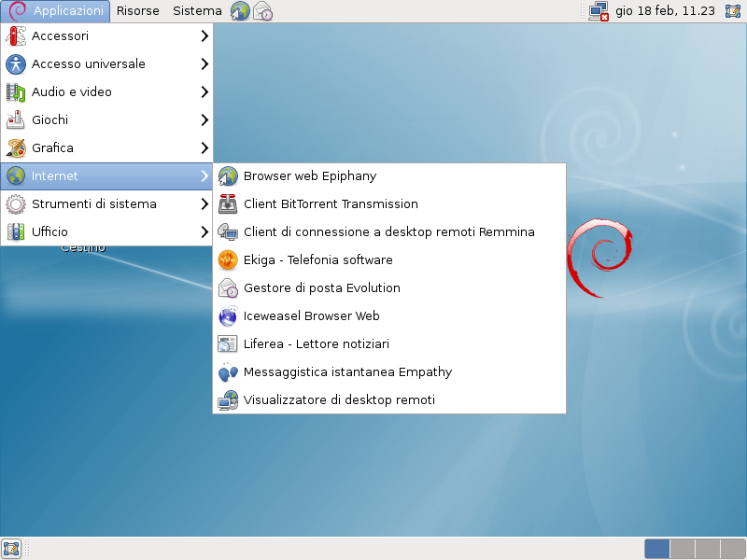The width and height of the screenshot is (747, 560).
Task: Open the Risorse menu
Action: [137, 11]
